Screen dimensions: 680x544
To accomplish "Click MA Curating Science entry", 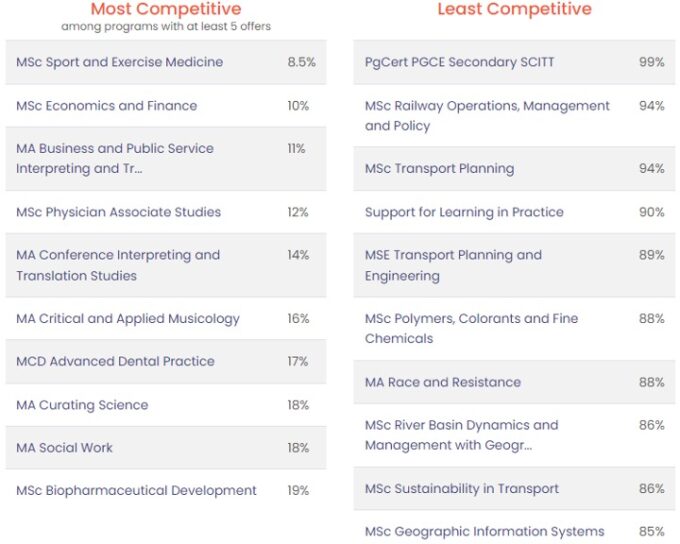I will coord(166,405).
